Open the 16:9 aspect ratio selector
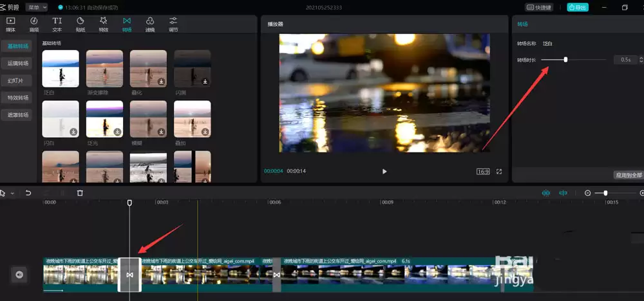The image size is (644, 301). 482,172
